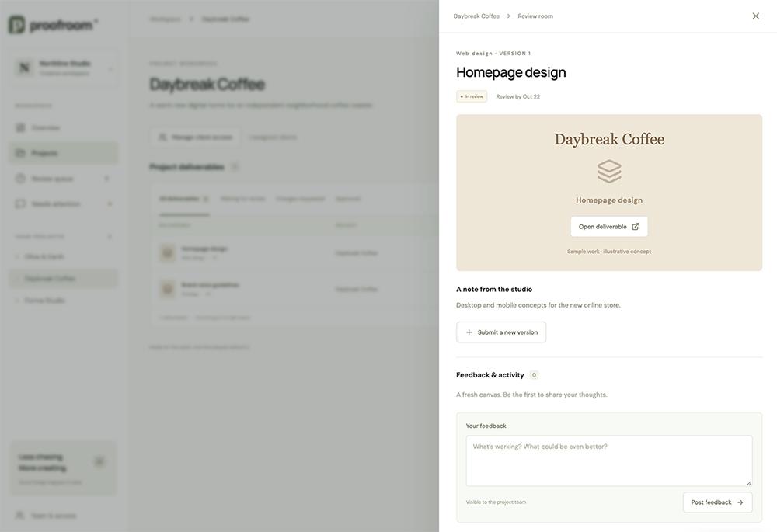This screenshot has height=532, width=777.
Task: Close the review room panel
Action: [755, 16]
